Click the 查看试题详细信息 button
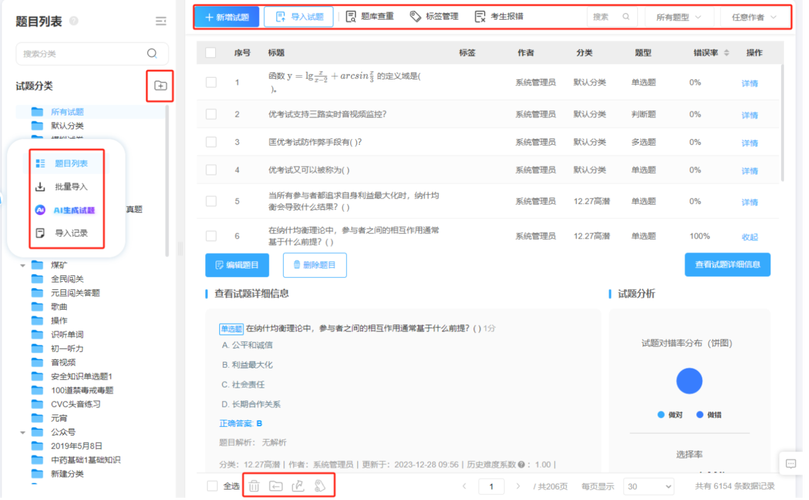The height and width of the screenshot is (500, 809). click(x=727, y=265)
